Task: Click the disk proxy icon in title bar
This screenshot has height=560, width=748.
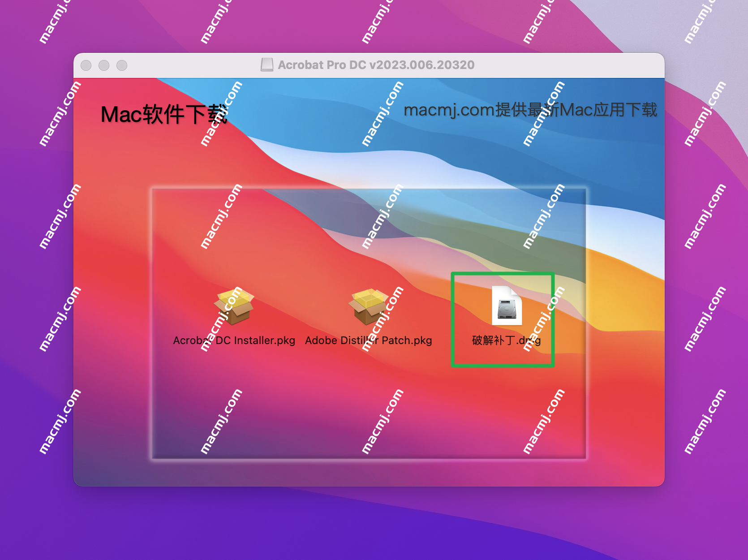Action: [x=267, y=65]
